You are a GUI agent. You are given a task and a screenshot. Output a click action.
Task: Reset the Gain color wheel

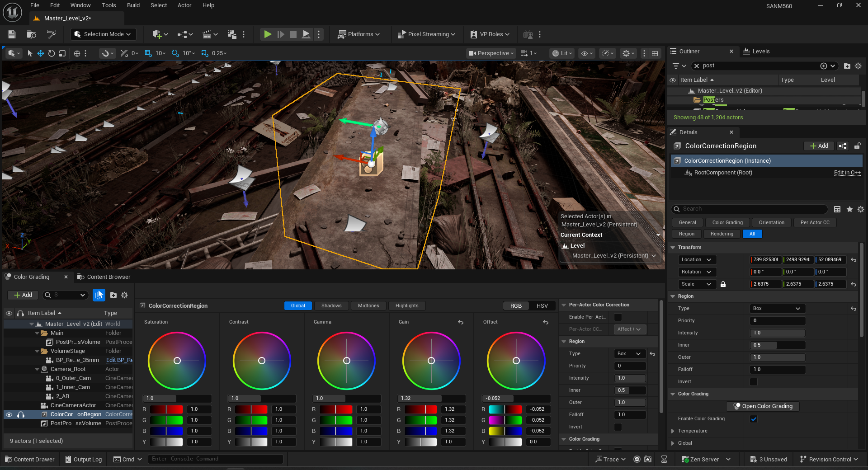461,322
